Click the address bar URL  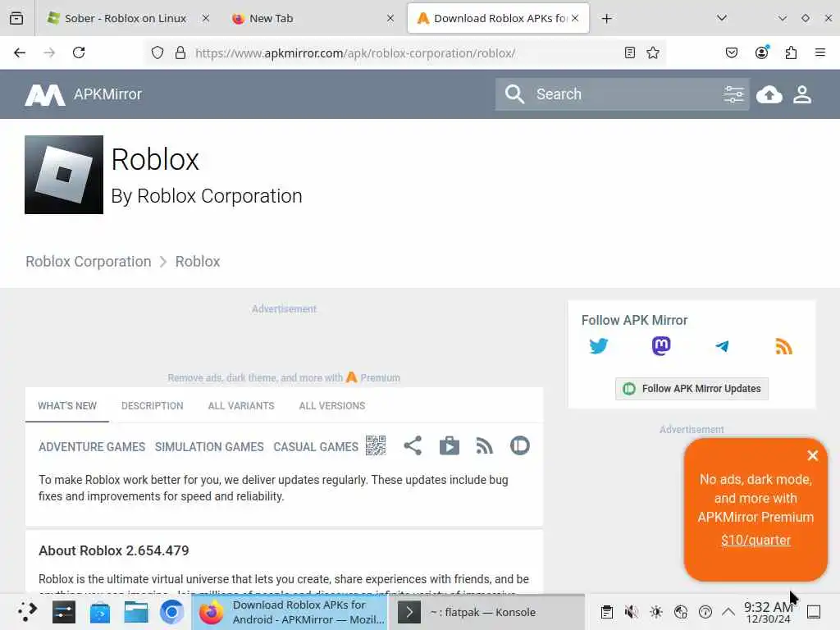354,53
